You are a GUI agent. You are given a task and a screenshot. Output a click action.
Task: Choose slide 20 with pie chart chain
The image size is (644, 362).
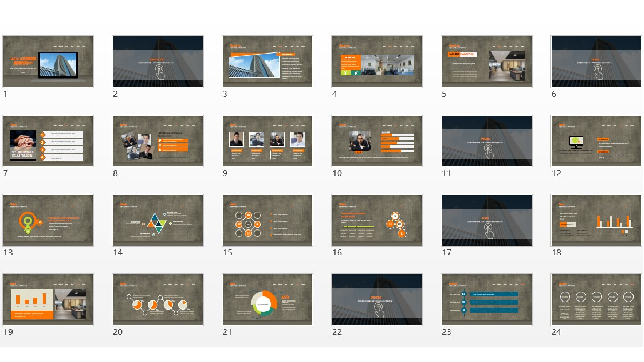[158, 300]
